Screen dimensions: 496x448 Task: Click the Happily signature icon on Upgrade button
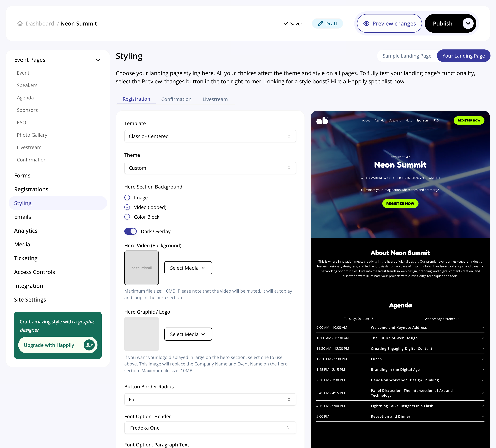tap(89, 345)
